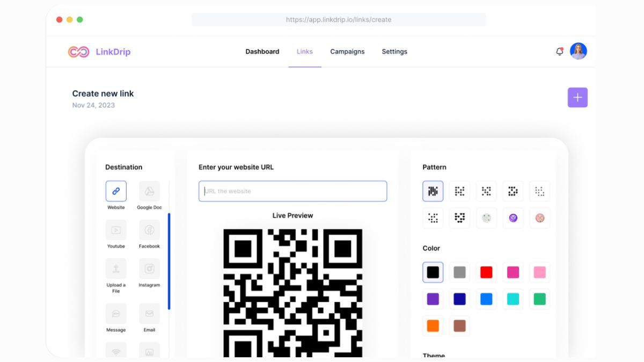The image size is (644, 362).
Task: Choose the light pink color swatch
Action: click(x=540, y=272)
